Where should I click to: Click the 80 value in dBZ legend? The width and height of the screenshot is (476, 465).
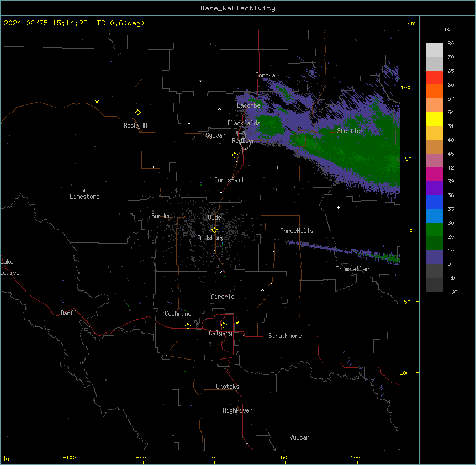451,44
